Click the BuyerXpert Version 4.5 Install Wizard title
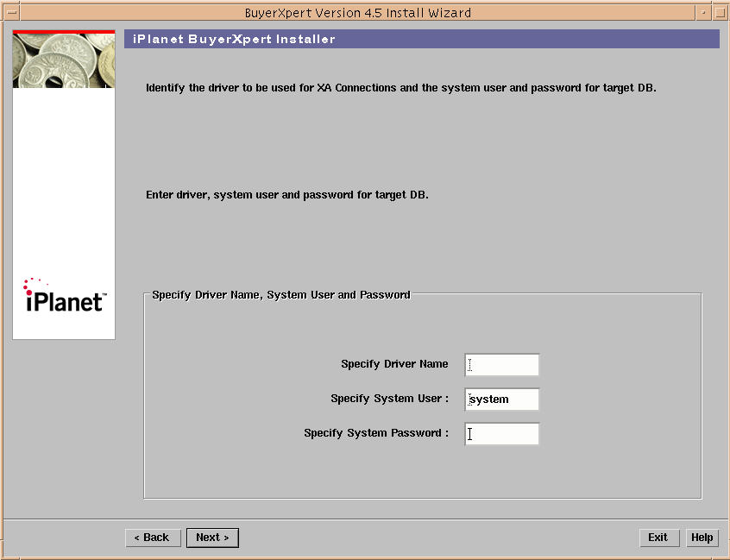The image size is (730, 560). click(x=357, y=13)
